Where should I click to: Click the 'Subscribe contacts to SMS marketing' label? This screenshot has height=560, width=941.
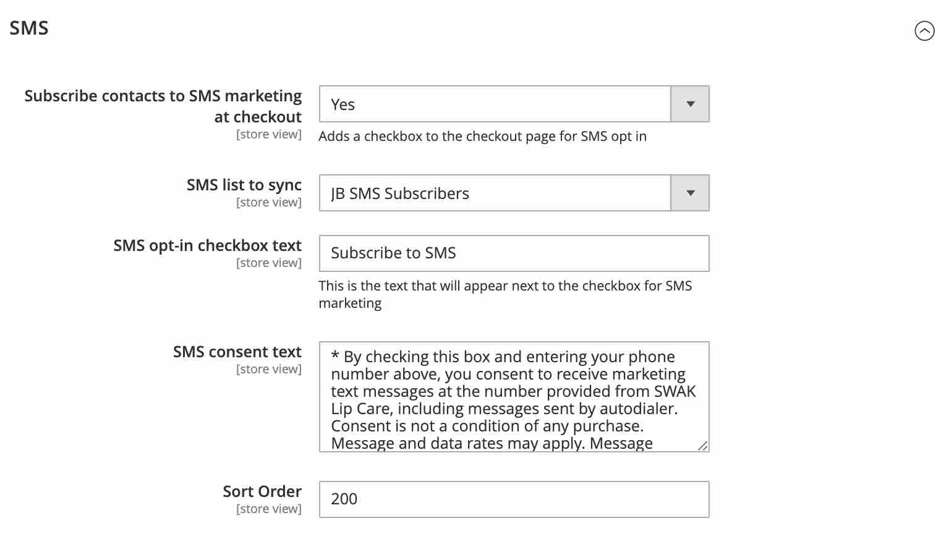tap(163, 106)
